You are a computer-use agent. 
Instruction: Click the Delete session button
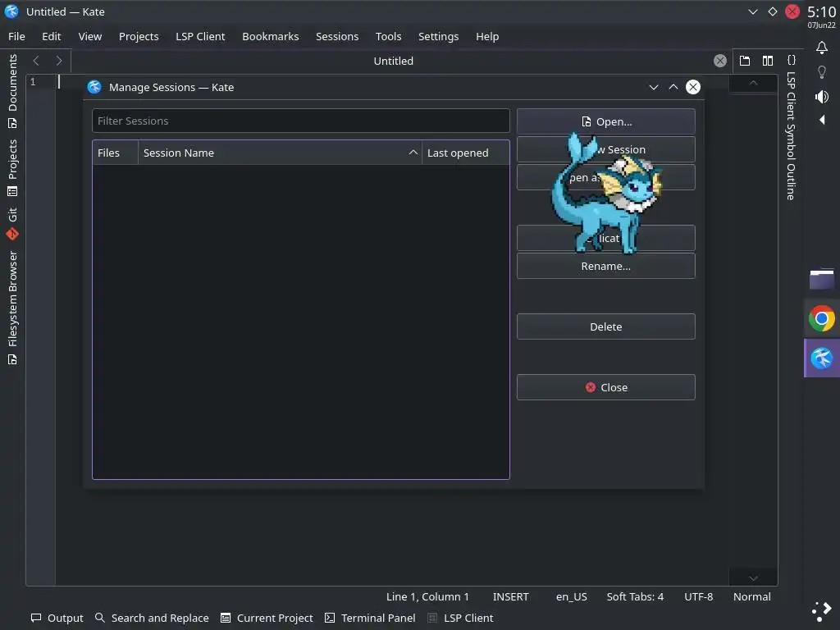click(x=606, y=326)
